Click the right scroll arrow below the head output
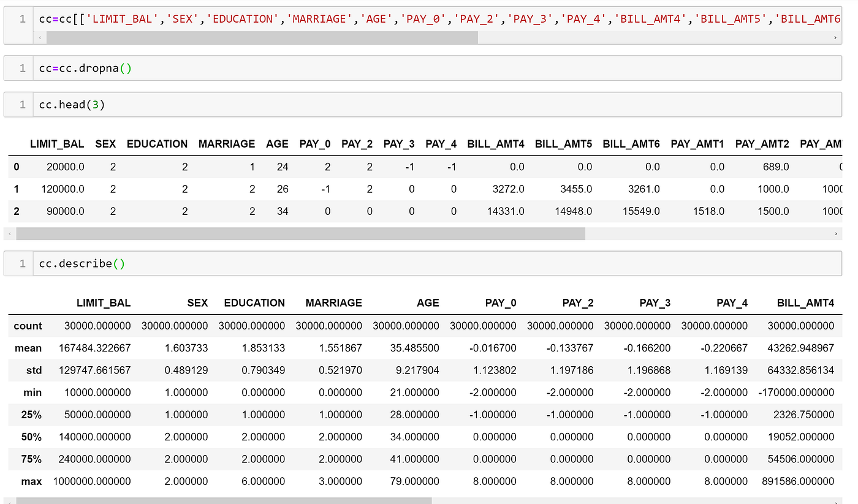 tap(837, 233)
